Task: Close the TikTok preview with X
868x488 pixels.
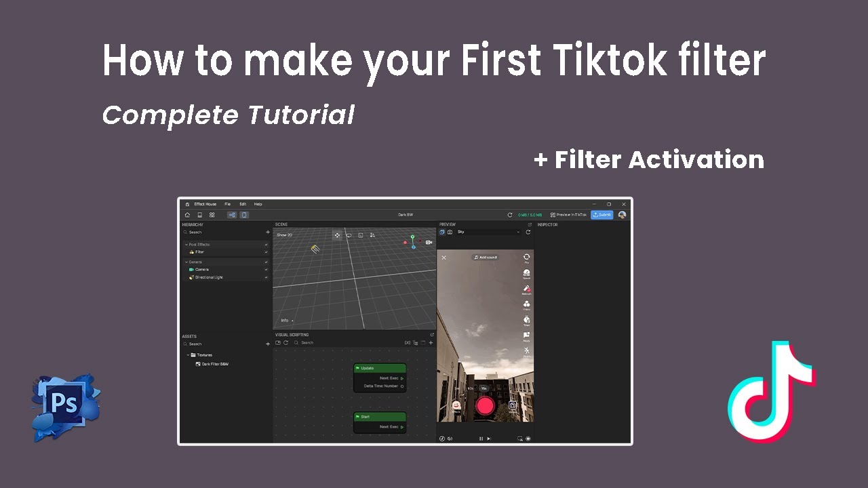Action: coord(443,258)
